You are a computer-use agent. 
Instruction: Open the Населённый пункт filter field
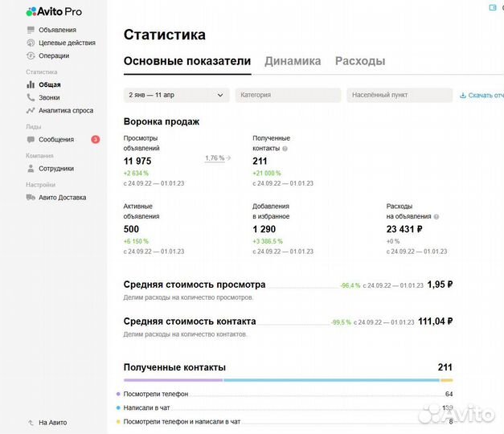point(400,95)
